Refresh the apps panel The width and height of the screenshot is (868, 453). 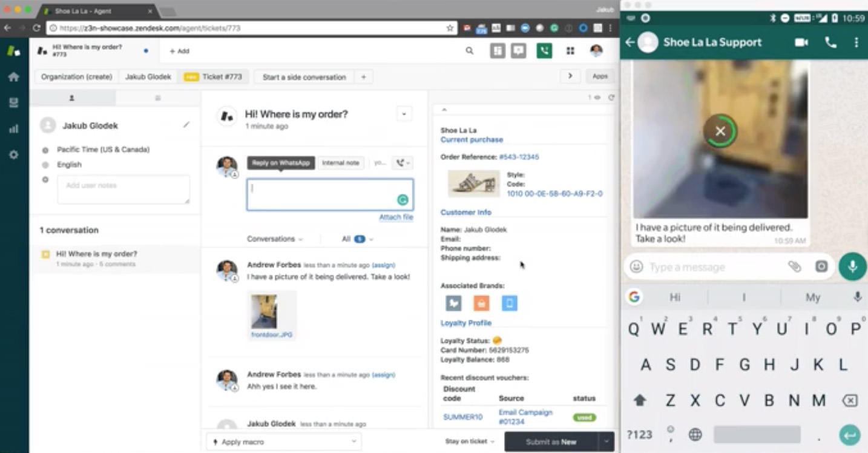tap(611, 98)
